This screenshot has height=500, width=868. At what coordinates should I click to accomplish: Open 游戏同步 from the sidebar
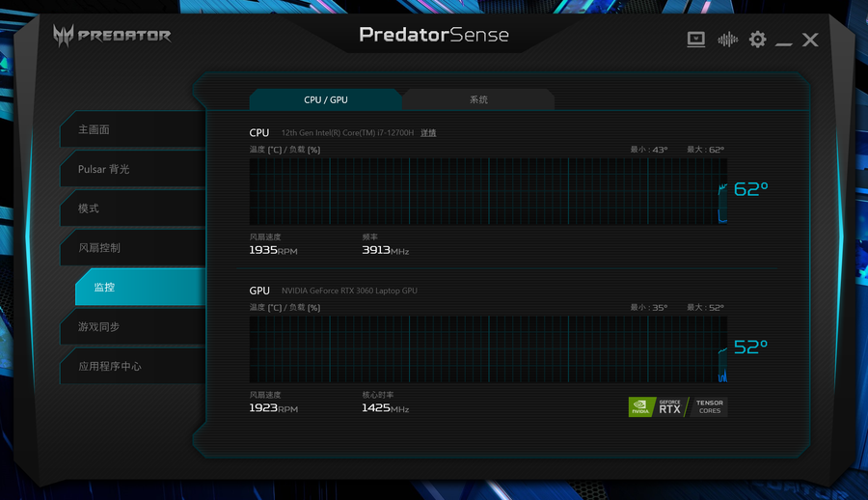pos(132,327)
